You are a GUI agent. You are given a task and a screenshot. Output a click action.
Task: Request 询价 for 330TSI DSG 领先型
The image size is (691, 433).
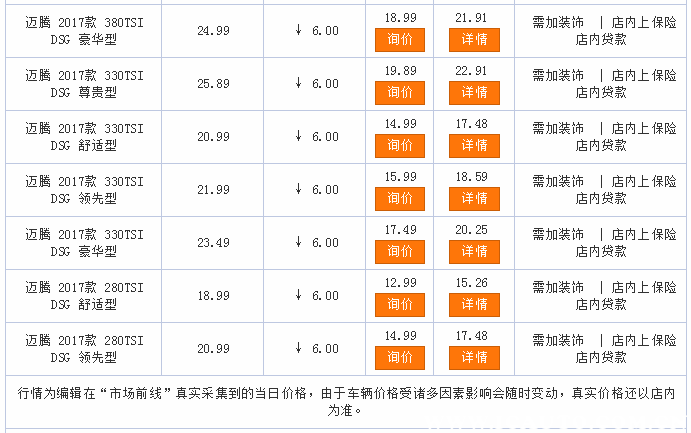click(x=399, y=198)
